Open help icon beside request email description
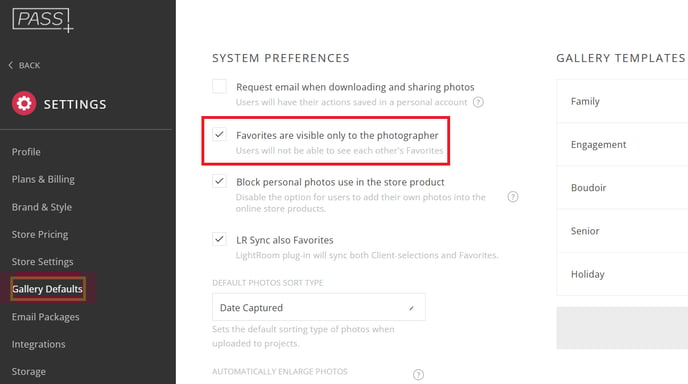This screenshot has height=384, width=688. (x=478, y=102)
